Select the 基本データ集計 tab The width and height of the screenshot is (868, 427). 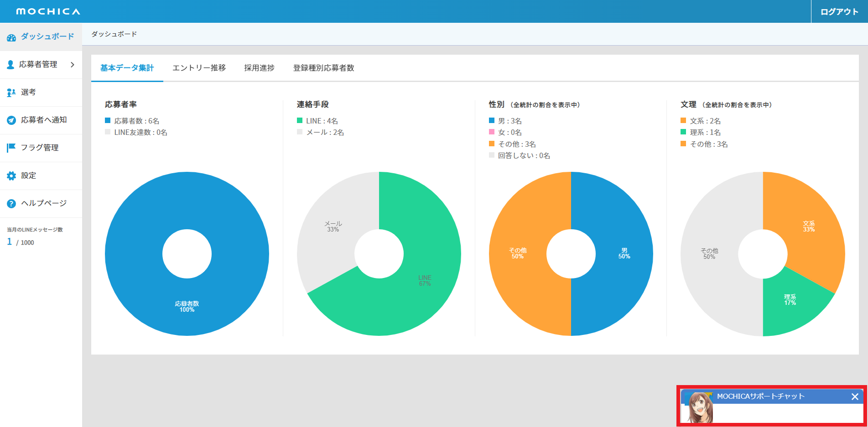click(x=127, y=68)
